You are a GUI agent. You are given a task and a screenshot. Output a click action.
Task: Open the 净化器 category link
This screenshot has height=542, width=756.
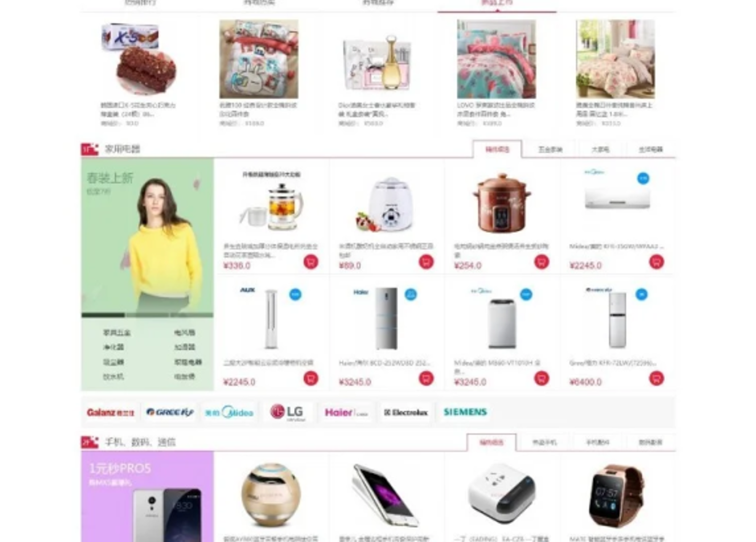point(114,347)
